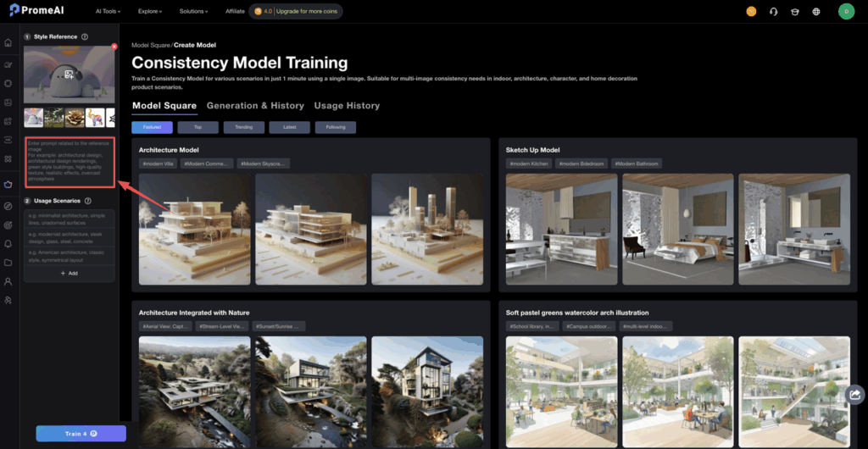Select the highlighted consistency model sidebar icon
The width and height of the screenshot is (868, 449).
[x=8, y=185]
